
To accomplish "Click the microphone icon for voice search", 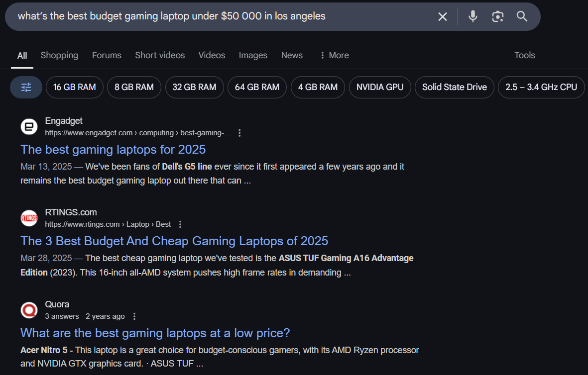I will tap(472, 16).
